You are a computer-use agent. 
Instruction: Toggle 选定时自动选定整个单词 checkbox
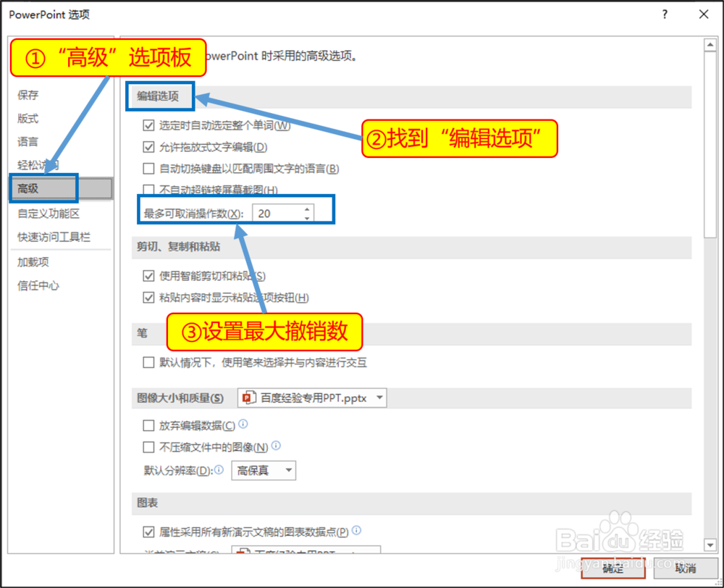click(x=148, y=125)
